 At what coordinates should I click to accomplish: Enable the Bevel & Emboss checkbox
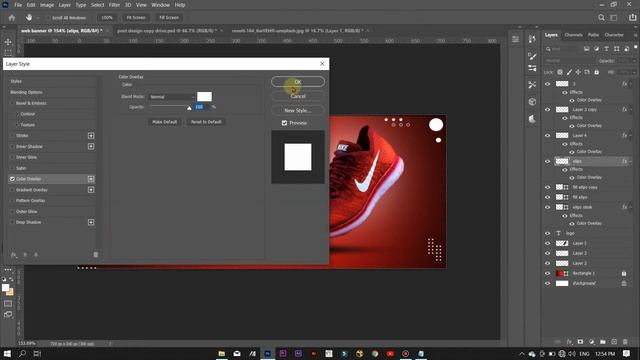coord(12,103)
